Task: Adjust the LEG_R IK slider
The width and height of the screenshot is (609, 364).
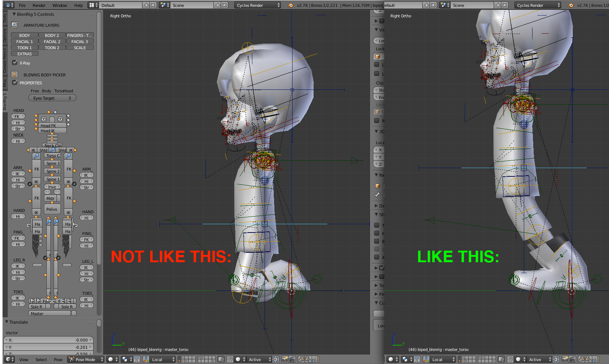Action: [18, 266]
